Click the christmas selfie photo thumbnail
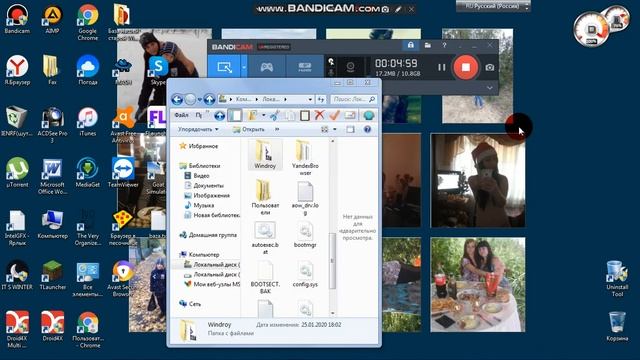 478,180
